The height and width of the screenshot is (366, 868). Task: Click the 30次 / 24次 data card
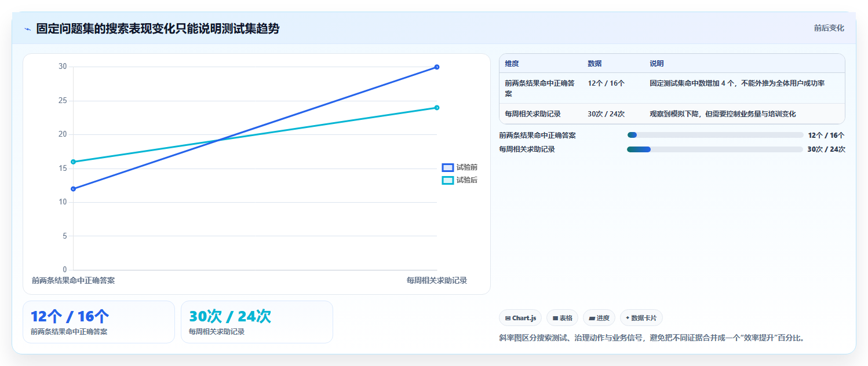[x=257, y=322]
